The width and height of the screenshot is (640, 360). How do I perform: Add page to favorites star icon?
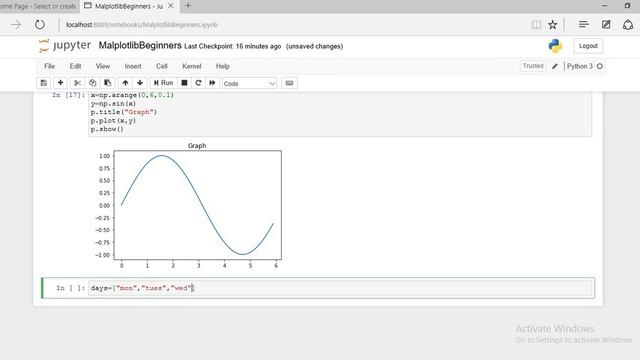click(553, 24)
